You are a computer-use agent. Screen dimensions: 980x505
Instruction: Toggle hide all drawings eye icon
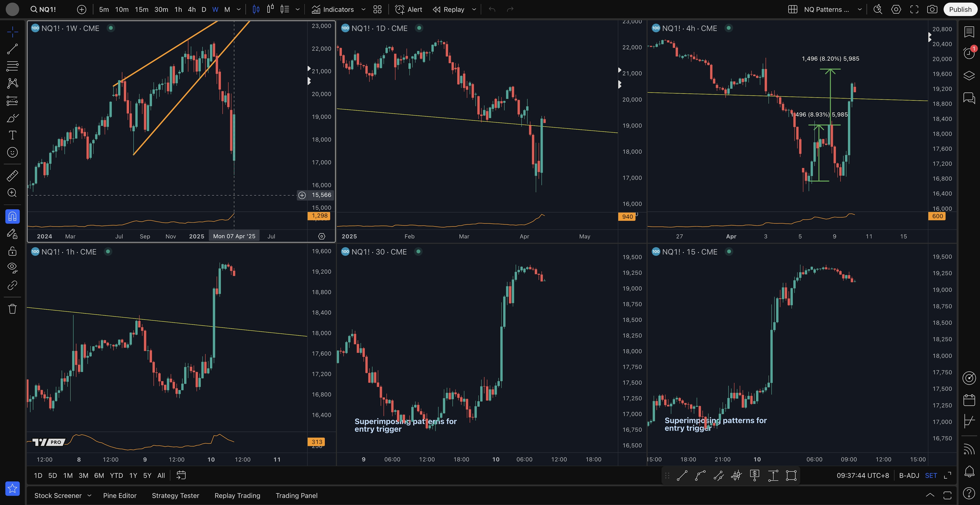12,268
